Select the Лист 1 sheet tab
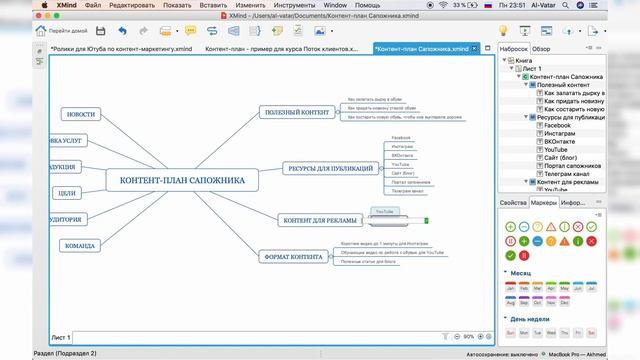Screen dimensions: 640x360 coord(61,337)
